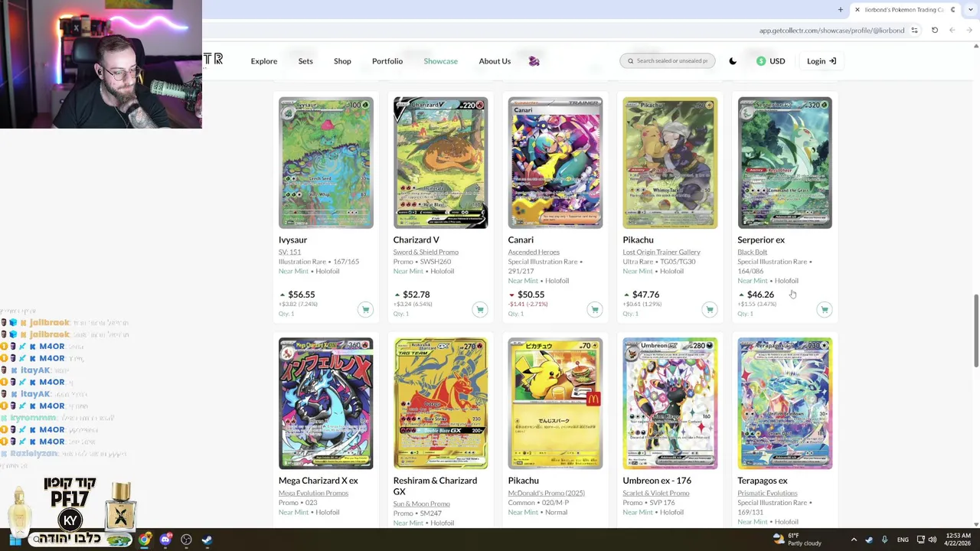
Task: Close the liorbond's Pokemon Trading tab
Action: click(857, 10)
